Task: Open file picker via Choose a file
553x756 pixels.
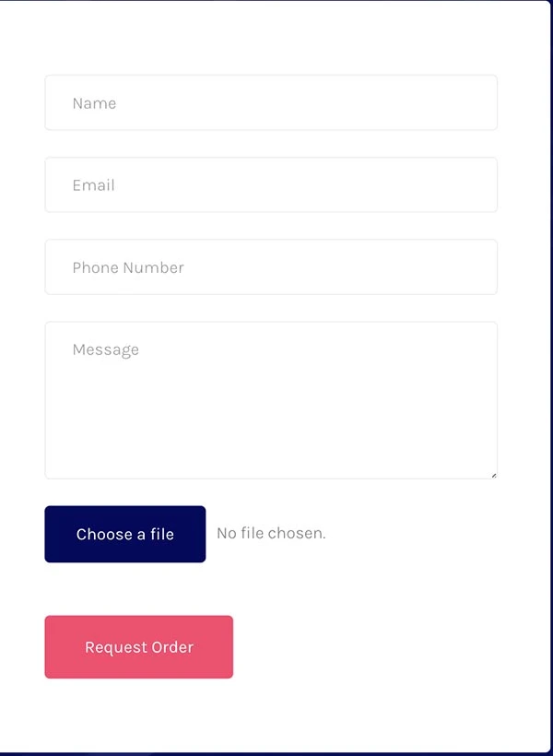Action: click(125, 534)
